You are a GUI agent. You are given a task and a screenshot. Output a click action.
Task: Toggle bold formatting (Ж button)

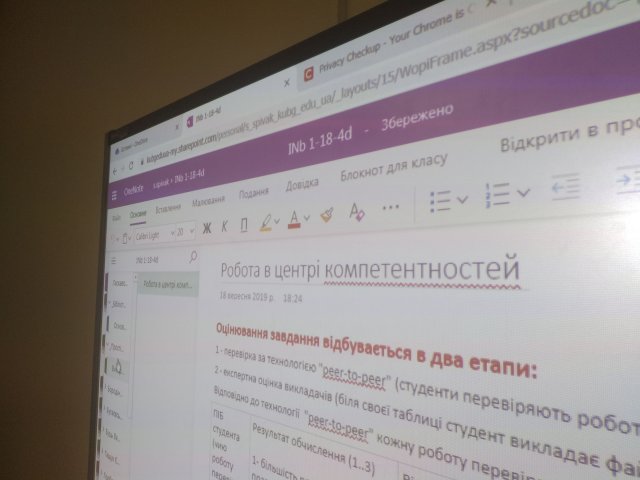(207, 227)
